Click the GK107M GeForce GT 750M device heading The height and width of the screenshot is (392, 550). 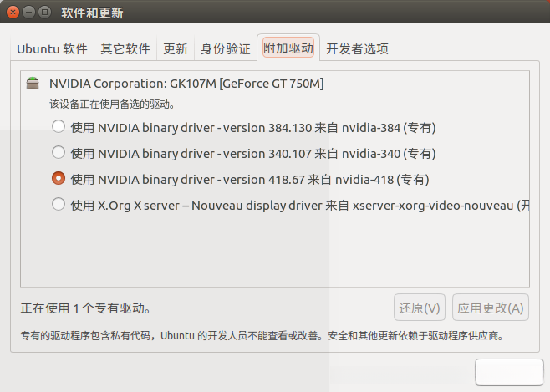click(x=186, y=84)
